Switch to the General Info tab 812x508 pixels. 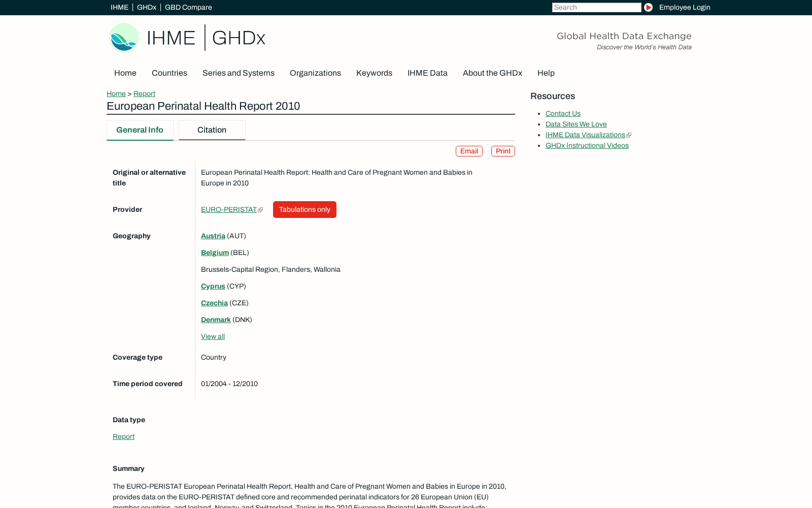click(140, 130)
